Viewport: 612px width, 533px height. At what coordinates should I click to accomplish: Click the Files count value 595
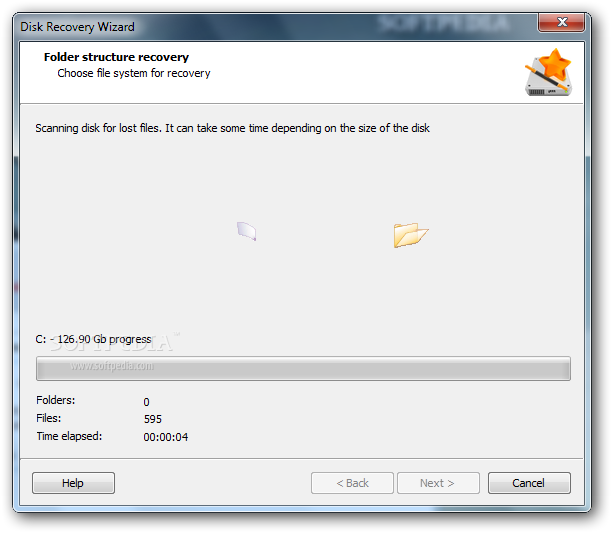(153, 419)
